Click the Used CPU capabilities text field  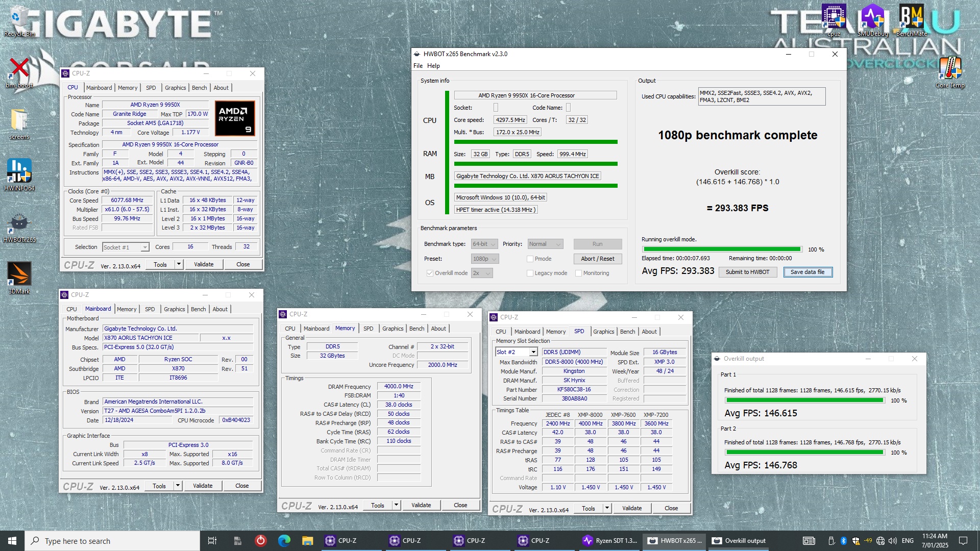(x=761, y=96)
